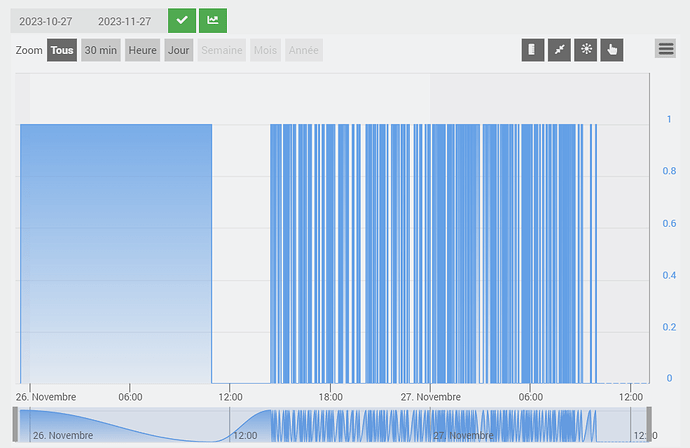Toggle the asterisk chart option icon

pos(586,50)
